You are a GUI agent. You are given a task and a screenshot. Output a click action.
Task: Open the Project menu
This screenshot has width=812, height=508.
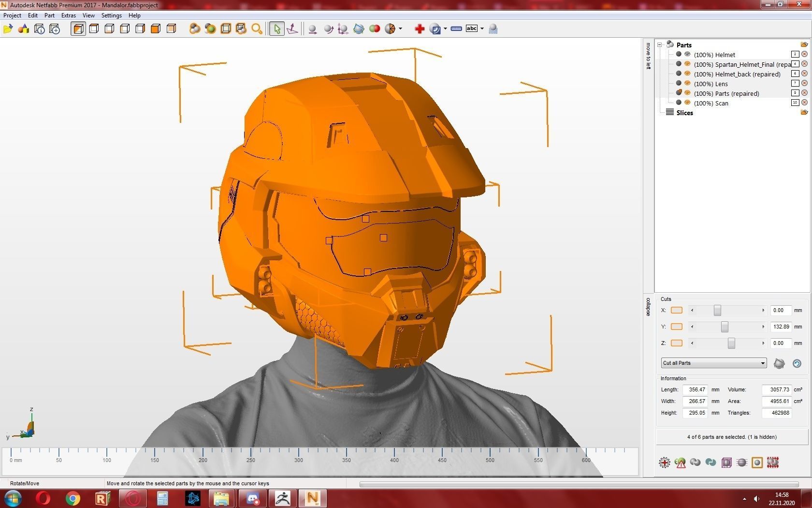click(12, 15)
